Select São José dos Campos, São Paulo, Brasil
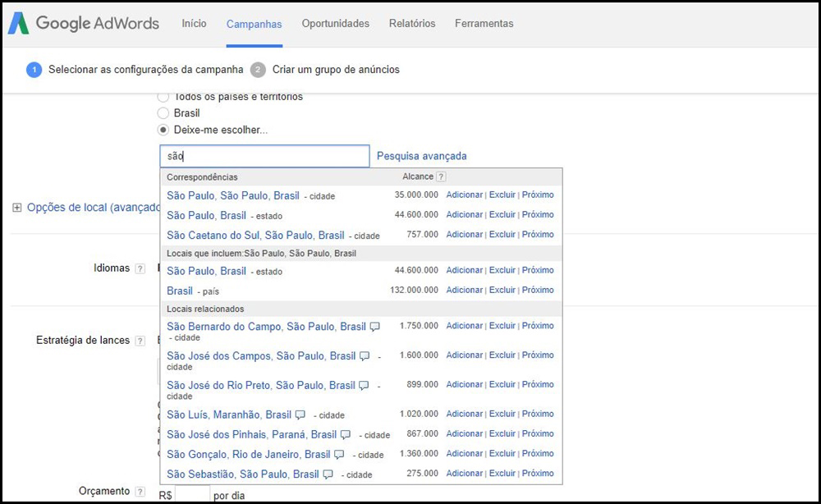The height and width of the screenshot is (504, 821). point(261,356)
